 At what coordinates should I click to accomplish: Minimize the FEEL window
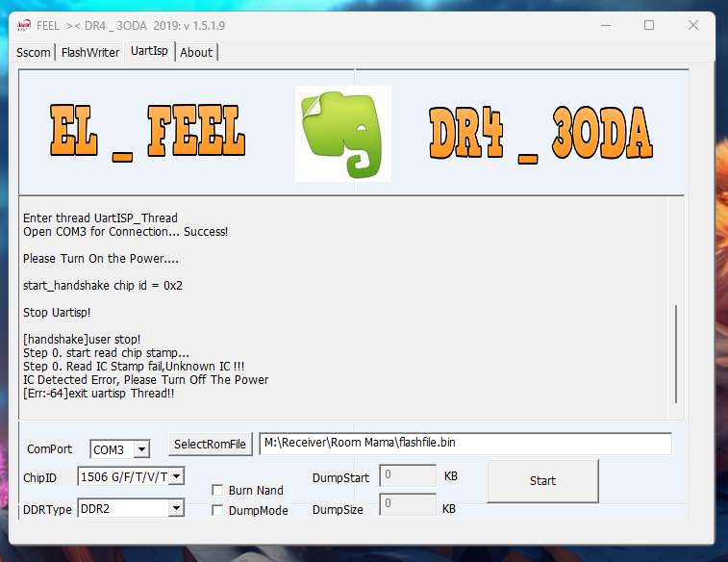click(x=606, y=25)
